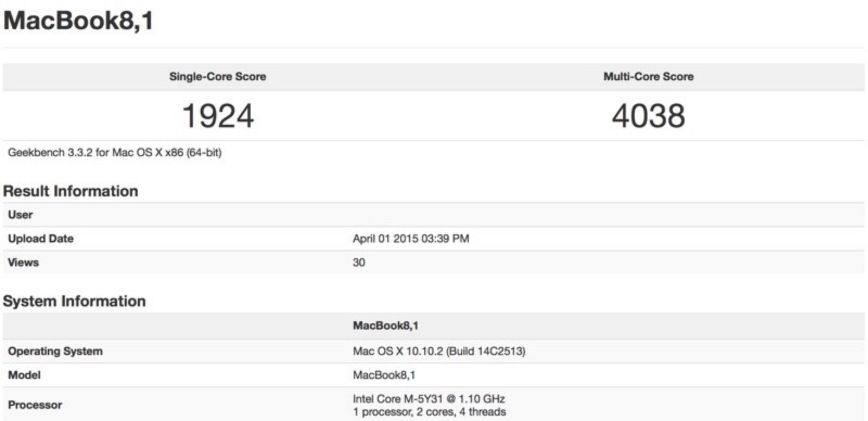Select the multi-core score value 4038

648,116
